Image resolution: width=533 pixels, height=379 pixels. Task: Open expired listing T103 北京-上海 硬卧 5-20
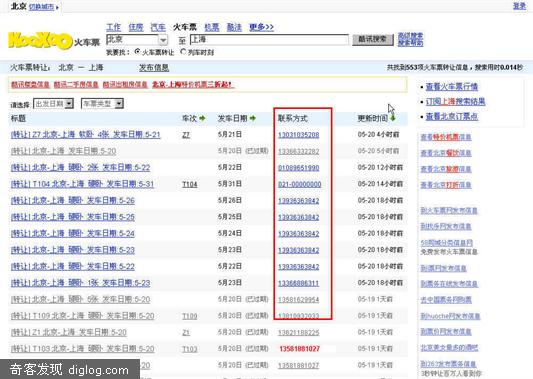(82, 349)
